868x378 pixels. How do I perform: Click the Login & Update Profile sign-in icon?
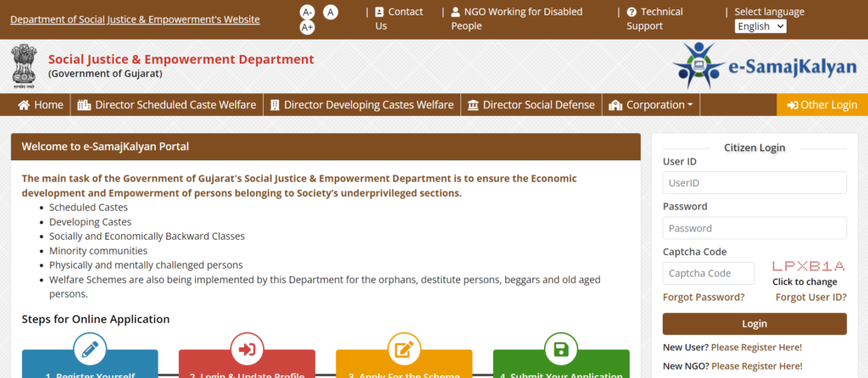247,349
